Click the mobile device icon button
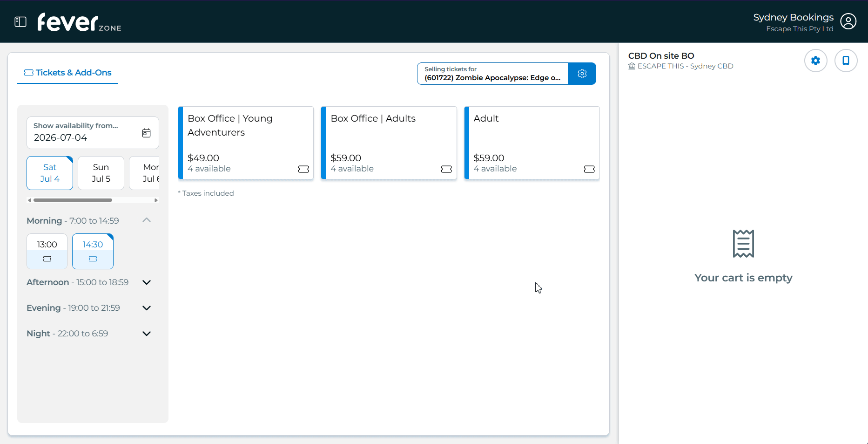868x444 pixels. pyautogui.click(x=846, y=61)
